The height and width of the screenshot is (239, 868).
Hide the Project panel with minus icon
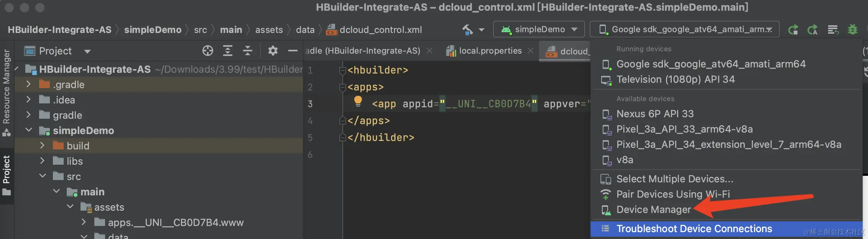293,51
